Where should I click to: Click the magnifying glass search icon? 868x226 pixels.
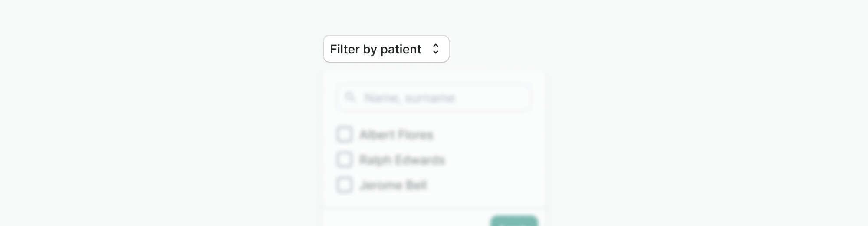[350, 97]
